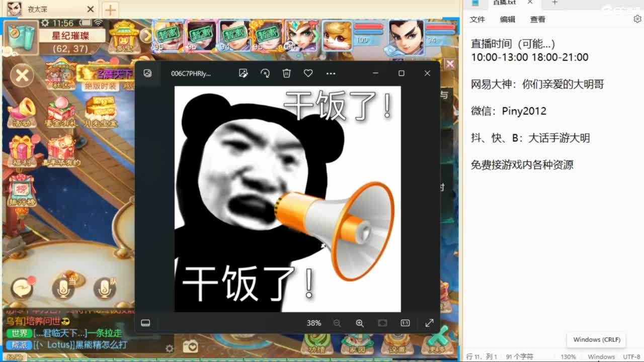The height and width of the screenshot is (362, 644).
Task: Rotate the picture in Photos viewer
Action: tap(265, 73)
